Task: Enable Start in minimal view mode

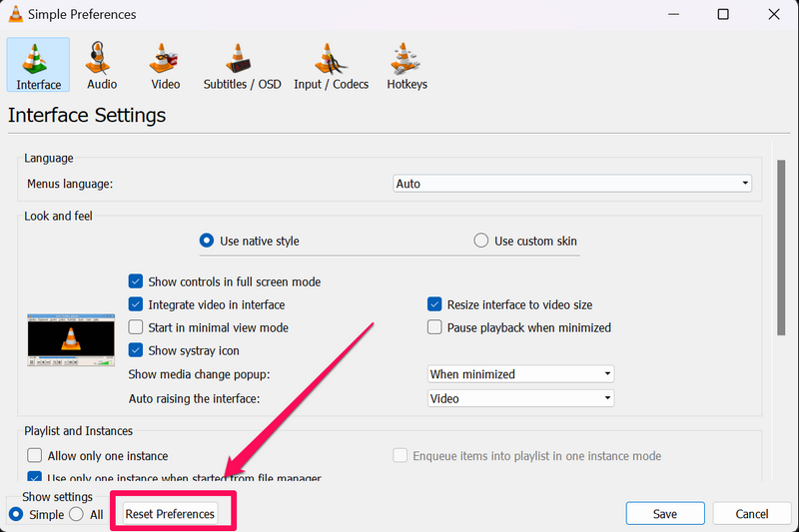Action: tap(137, 327)
